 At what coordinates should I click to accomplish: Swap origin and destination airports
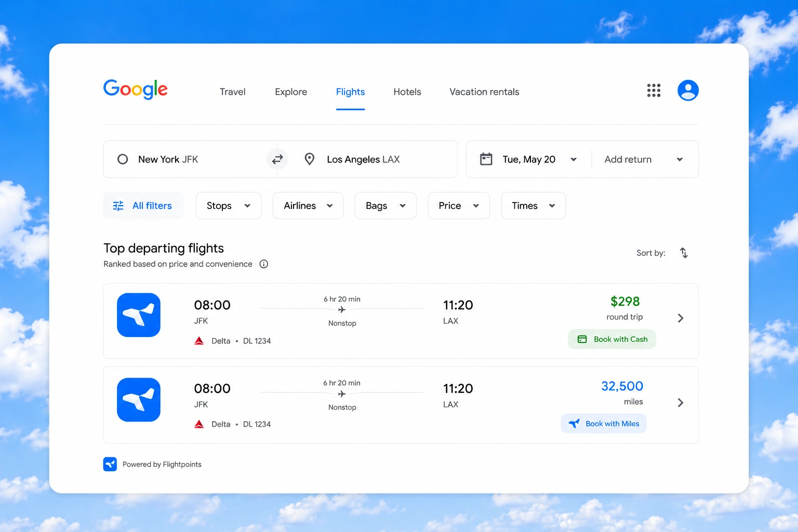click(277, 159)
